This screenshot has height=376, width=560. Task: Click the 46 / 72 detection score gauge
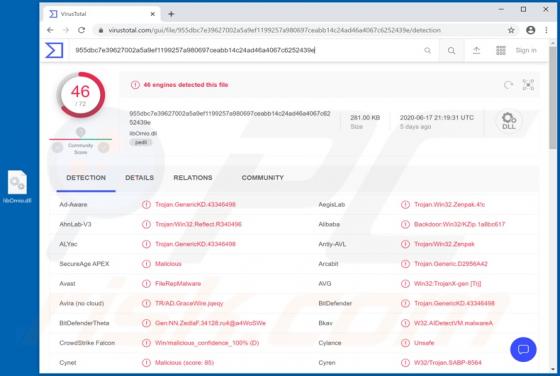click(81, 95)
